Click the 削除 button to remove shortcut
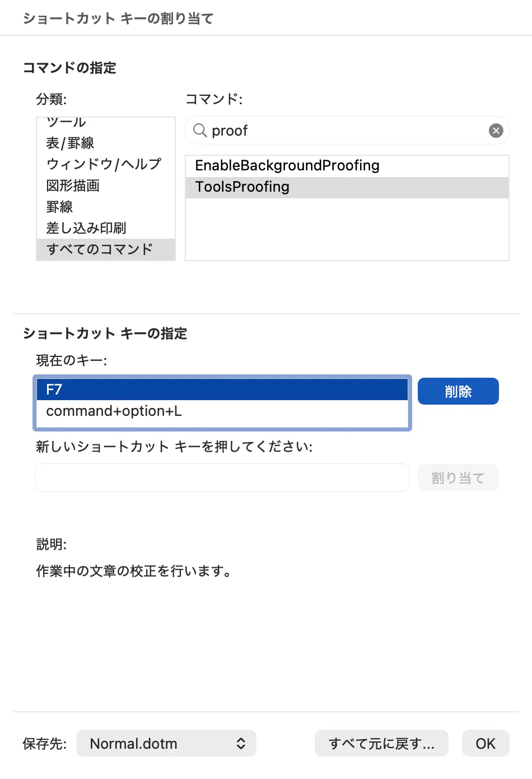 [458, 391]
